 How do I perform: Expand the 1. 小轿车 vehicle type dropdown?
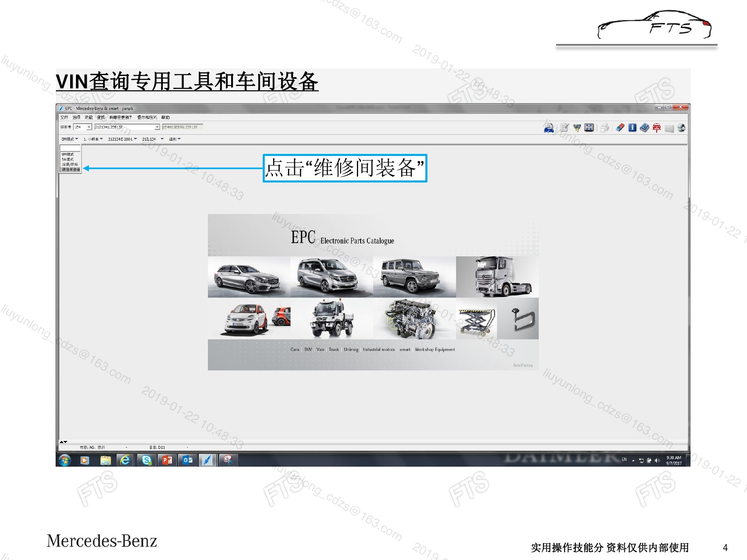(93, 139)
